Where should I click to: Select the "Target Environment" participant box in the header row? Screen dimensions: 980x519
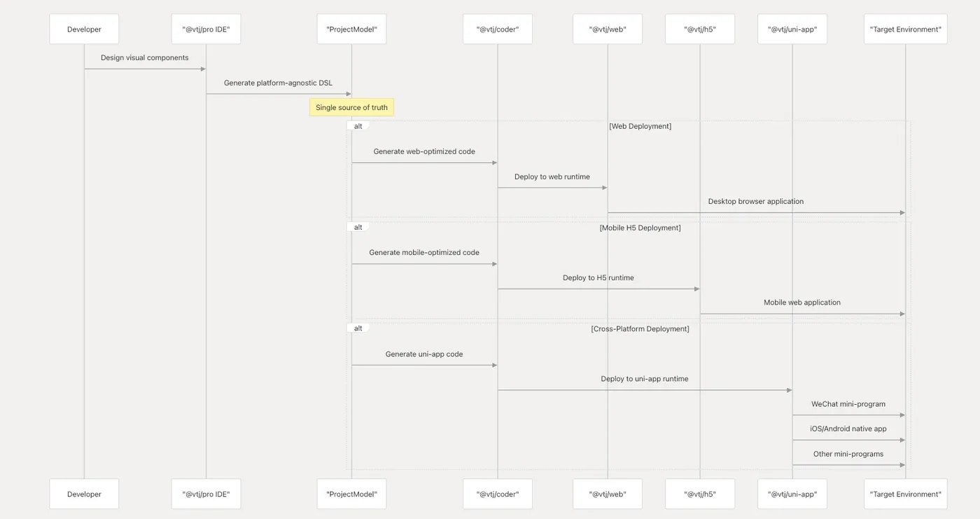point(905,29)
